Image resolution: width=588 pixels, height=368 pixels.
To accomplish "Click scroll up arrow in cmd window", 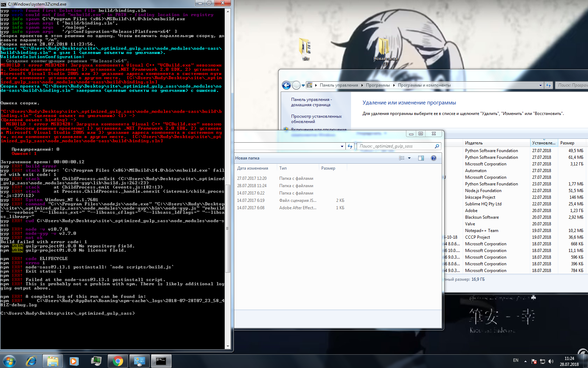I will [x=228, y=11].
